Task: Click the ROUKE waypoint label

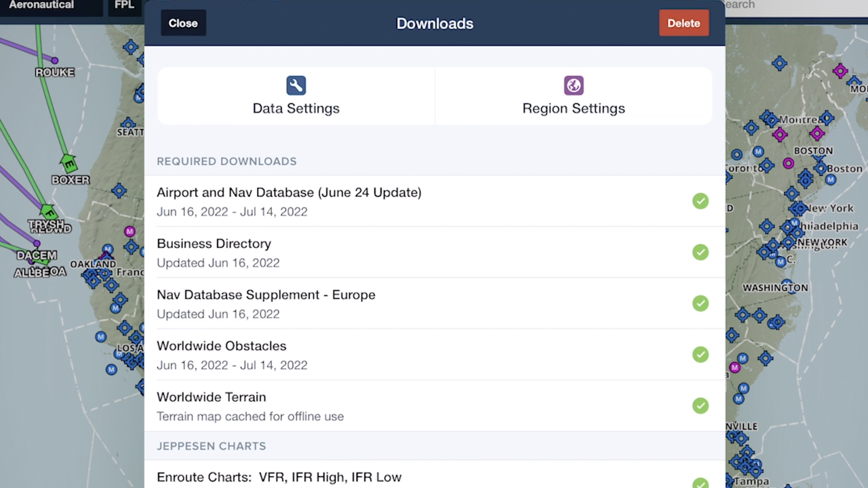Action: tap(55, 72)
